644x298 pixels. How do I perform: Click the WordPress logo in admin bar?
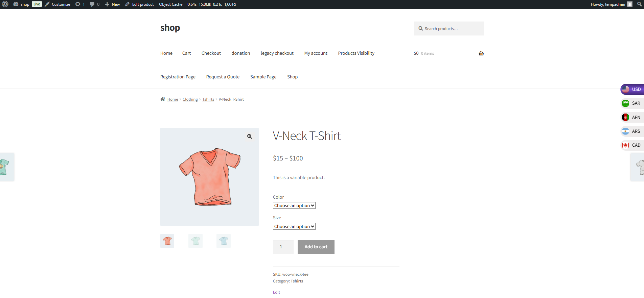pyautogui.click(x=5, y=4)
